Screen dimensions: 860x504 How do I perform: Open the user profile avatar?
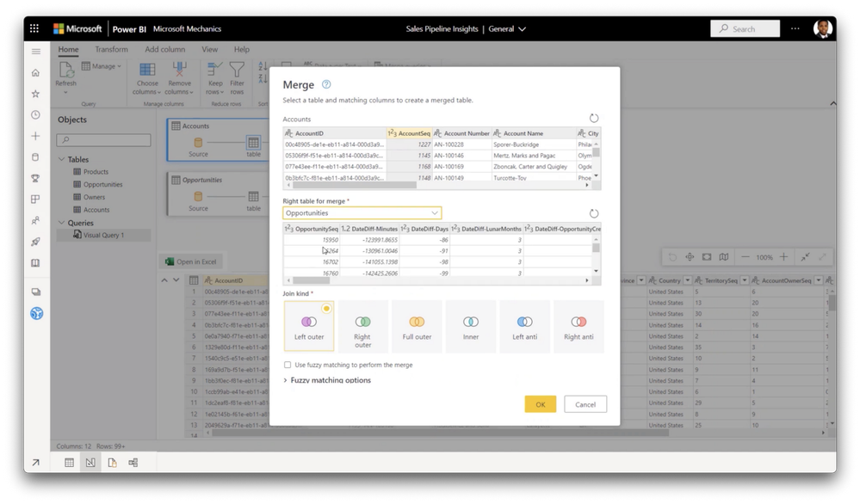[822, 28]
